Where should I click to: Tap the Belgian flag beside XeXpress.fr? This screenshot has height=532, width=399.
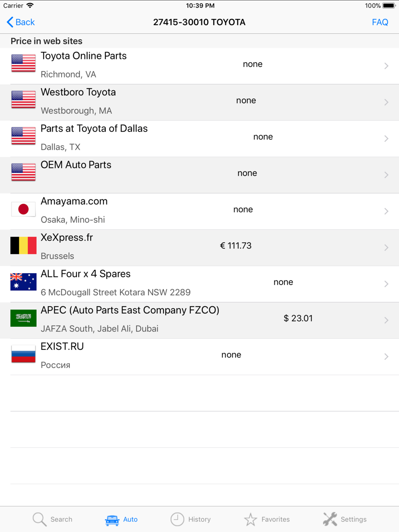click(x=24, y=246)
